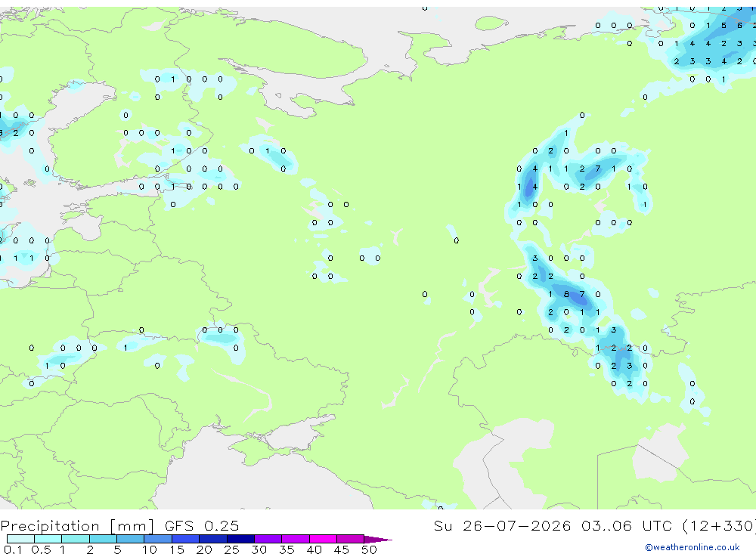Click the legend label "35"
Screen dimensions: 756x554
point(287,549)
